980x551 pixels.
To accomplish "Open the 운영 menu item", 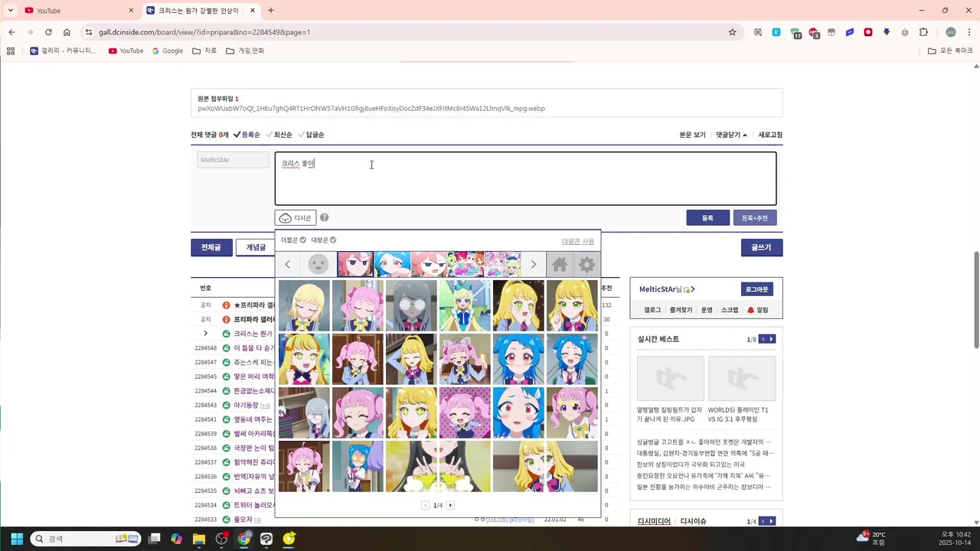I will tap(707, 310).
